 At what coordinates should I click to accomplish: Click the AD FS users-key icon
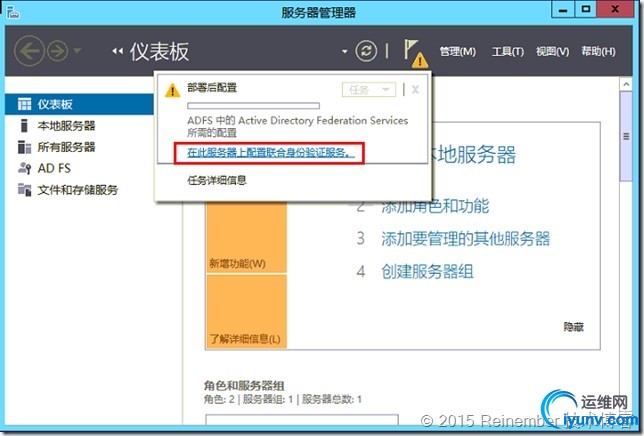[x=24, y=168]
